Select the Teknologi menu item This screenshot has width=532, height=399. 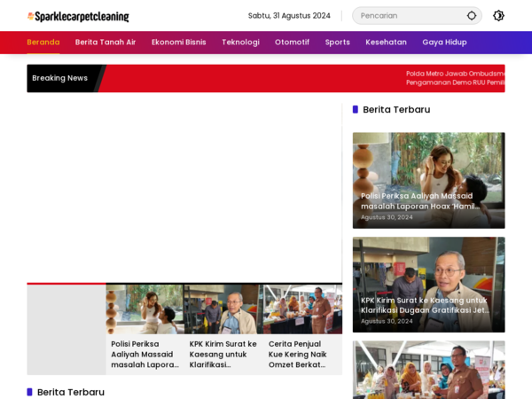[240, 42]
